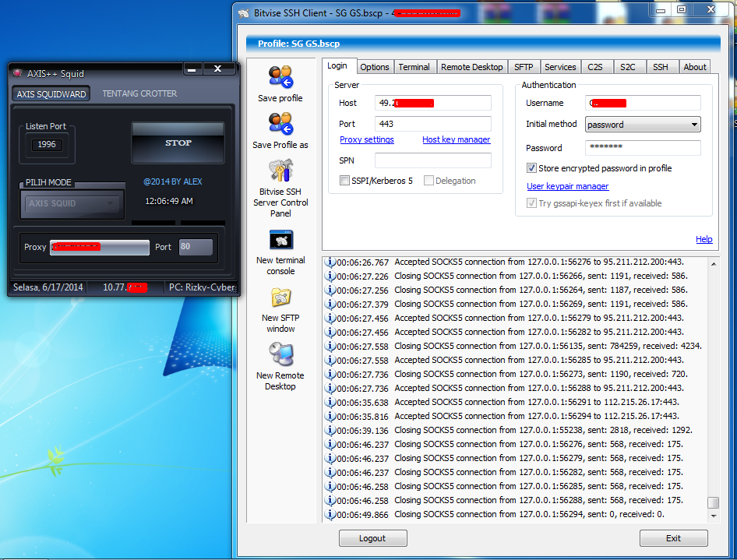Close the AXIS++ Squid window
The height and width of the screenshot is (560, 737).
pyautogui.click(x=218, y=69)
